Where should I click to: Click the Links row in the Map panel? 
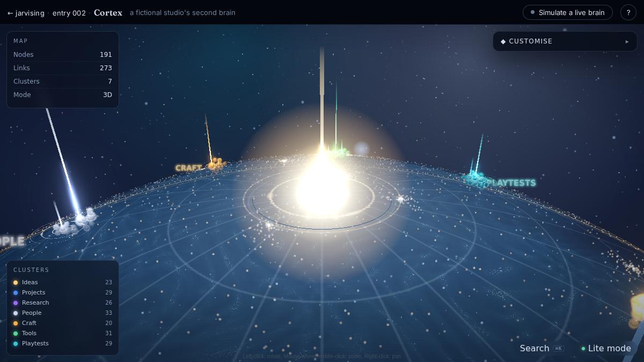point(63,68)
